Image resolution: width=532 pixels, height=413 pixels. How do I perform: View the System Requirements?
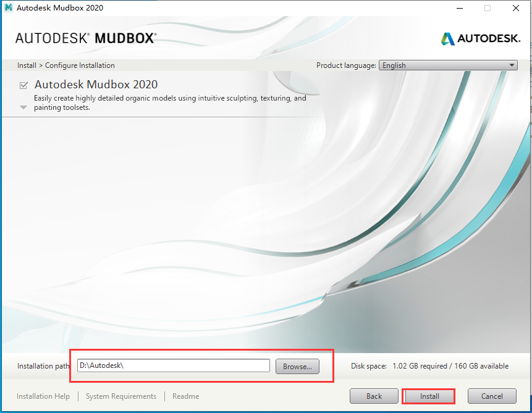tap(120, 396)
